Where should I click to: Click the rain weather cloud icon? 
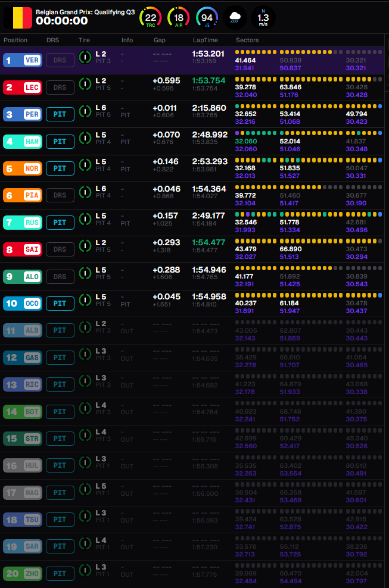[x=235, y=18]
